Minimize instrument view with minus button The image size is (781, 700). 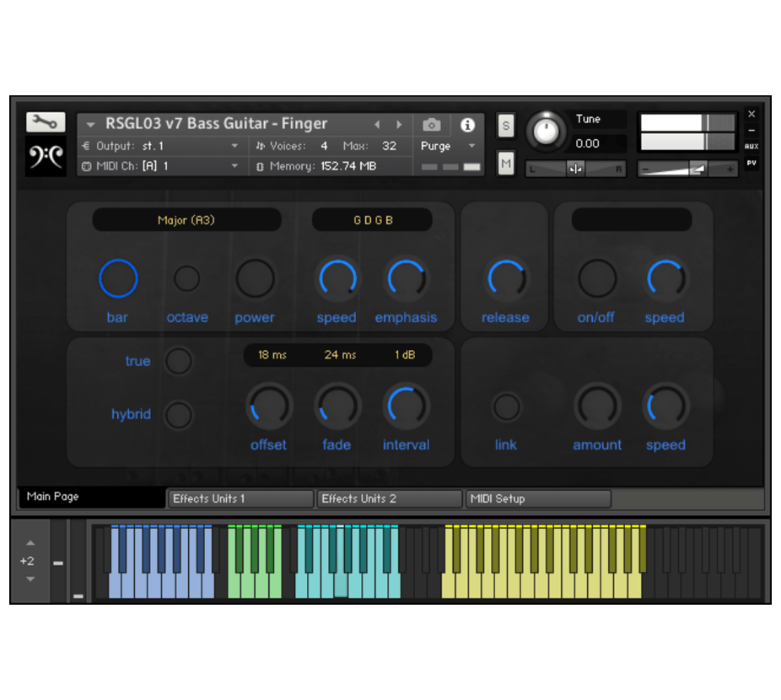[x=751, y=130]
